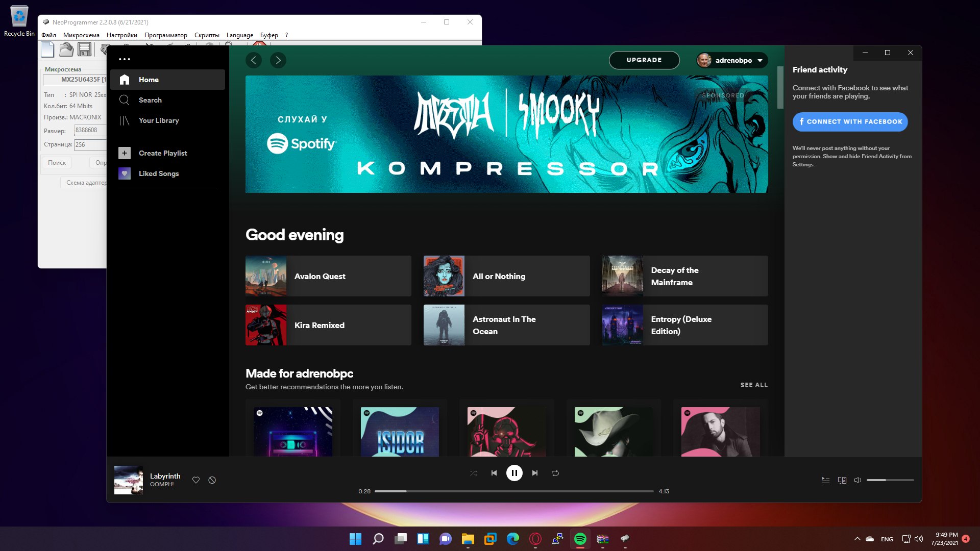
Task: Open All or Nothing card
Action: click(x=507, y=276)
